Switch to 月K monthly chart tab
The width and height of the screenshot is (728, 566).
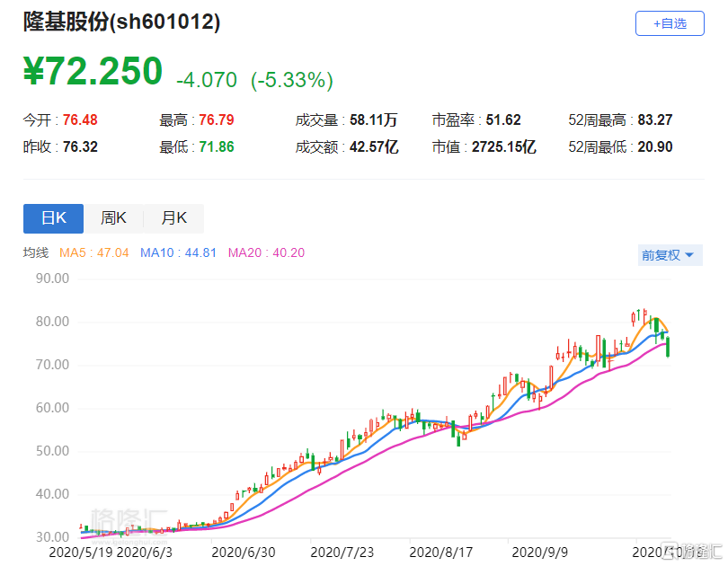coord(173,218)
